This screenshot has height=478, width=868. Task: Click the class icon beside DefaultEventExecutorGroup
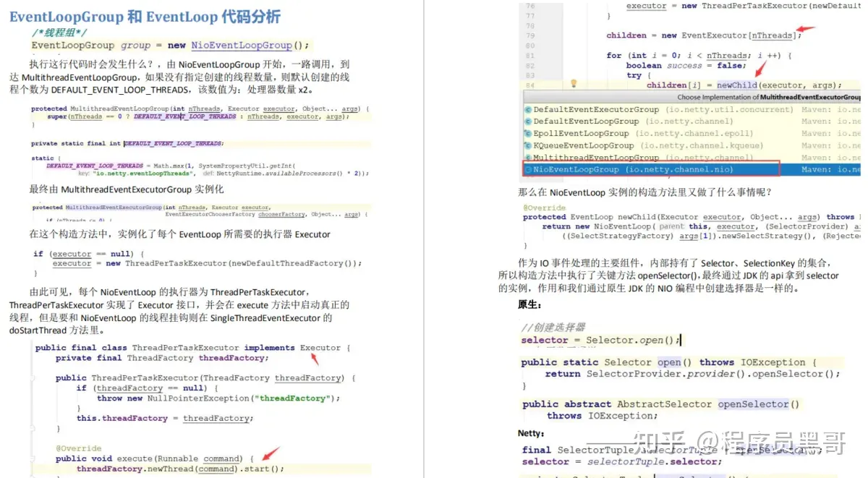(529, 110)
